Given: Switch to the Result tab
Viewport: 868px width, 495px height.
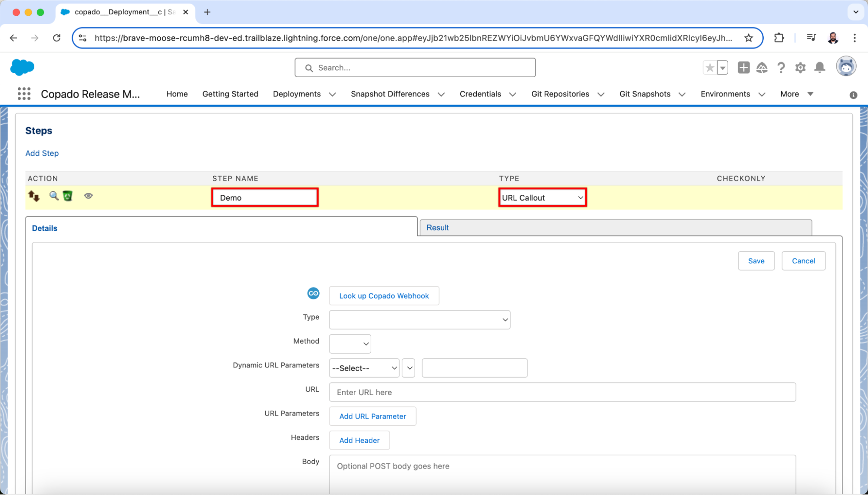Looking at the screenshot, I should [437, 227].
